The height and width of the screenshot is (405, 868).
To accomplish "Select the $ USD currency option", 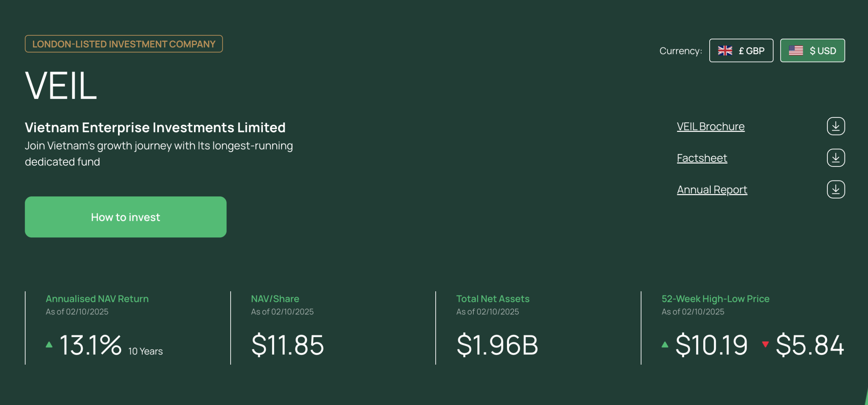I will coord(812,51).
